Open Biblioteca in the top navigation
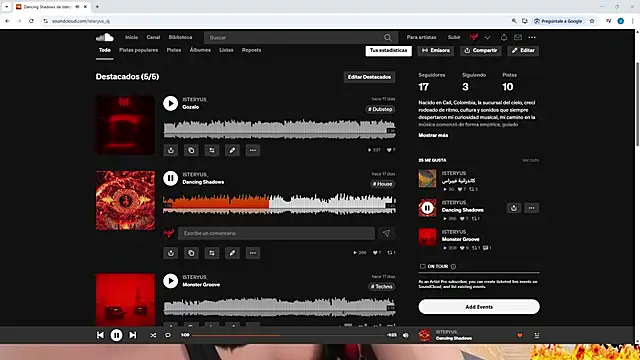 point(180,37)
